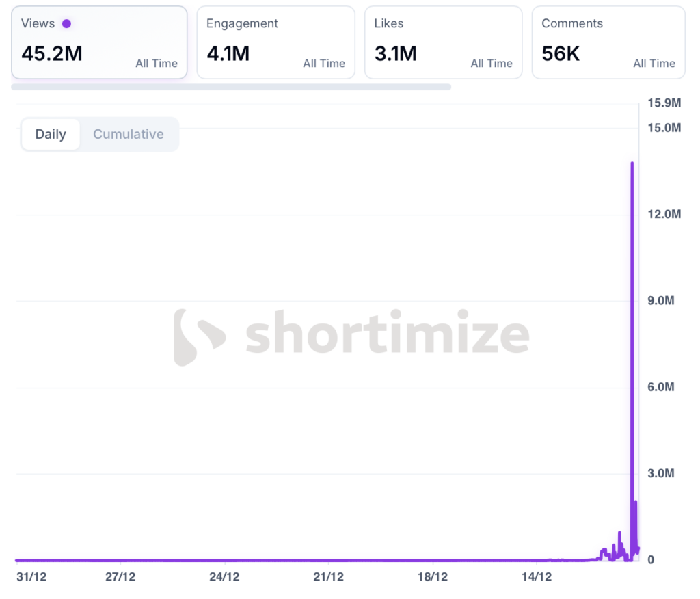The image size is (700, 599).
Task: Click the 31/12 date label on axis
Action: coord(31,577)
